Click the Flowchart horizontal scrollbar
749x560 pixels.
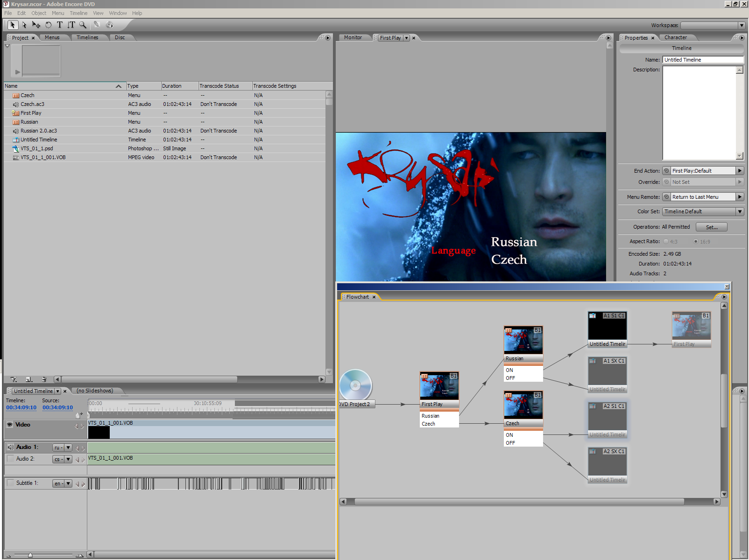pyautogui.click(x=519, y=502)
